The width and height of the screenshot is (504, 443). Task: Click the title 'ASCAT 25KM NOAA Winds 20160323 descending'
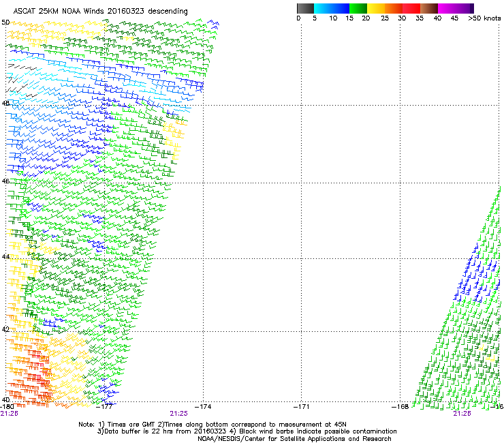click(100, 12)
